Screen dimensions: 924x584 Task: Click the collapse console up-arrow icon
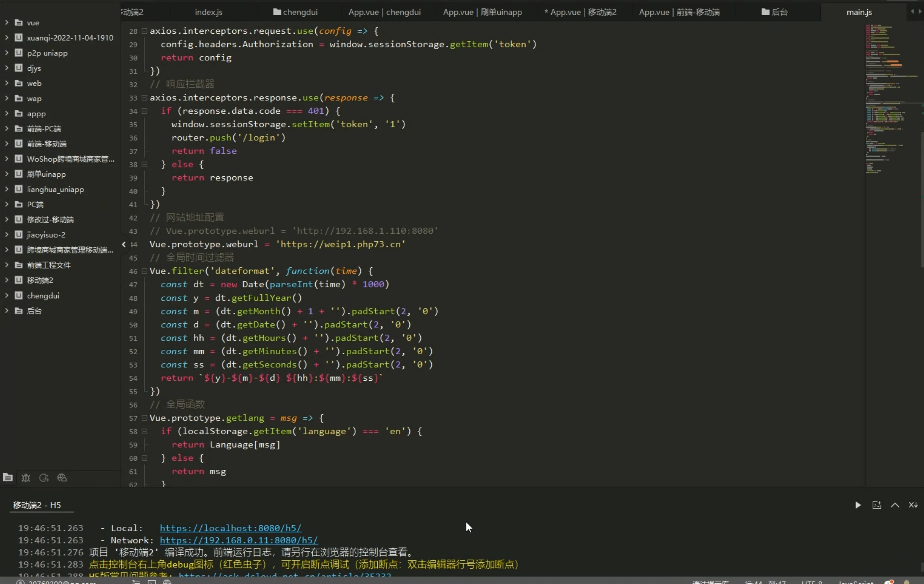pyautogui.click(x=895, y=505)
